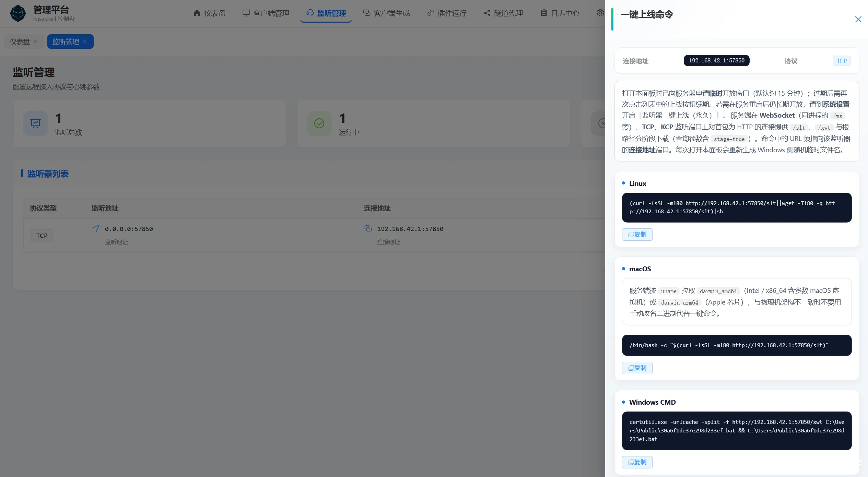Click the Linux curl command code block
The image size is (868, 477).
737,207
